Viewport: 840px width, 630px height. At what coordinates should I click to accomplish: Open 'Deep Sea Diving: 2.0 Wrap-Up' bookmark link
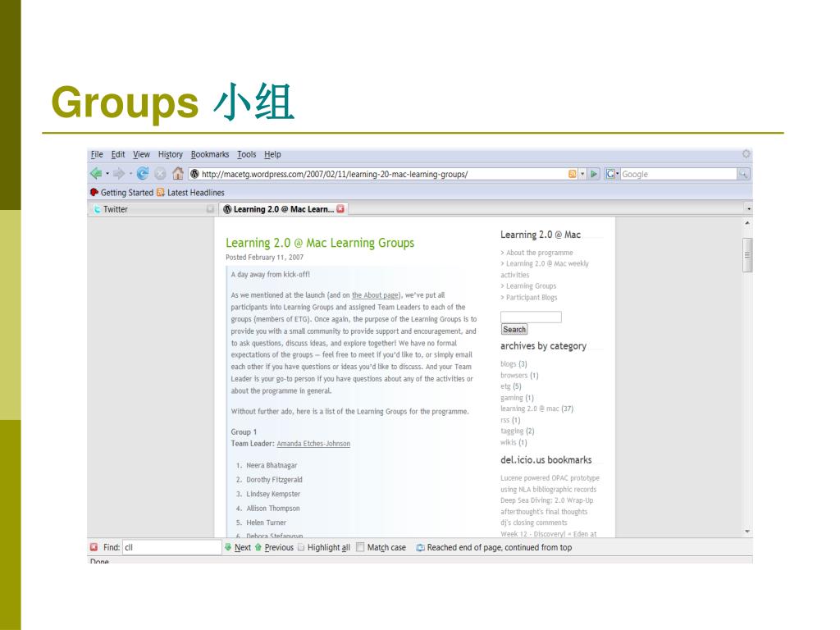tap(547, 500)
